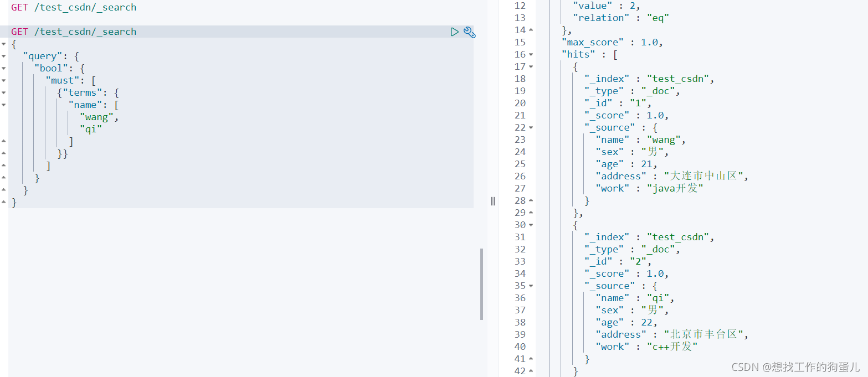Collapse "_source" block at response line 35
The image size is (868, 377).
531,286
